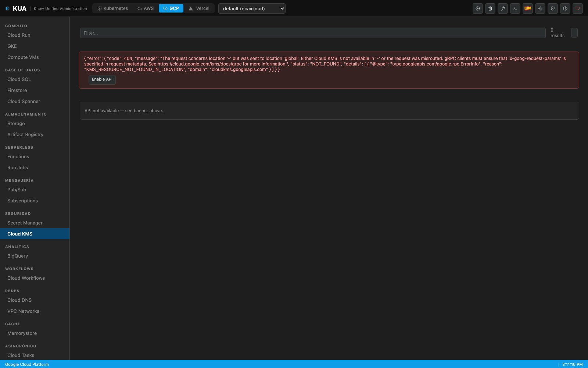Viewport: 588px width, 368px height.
Task: Go to Subscriptions
Action: click(35, 201)
